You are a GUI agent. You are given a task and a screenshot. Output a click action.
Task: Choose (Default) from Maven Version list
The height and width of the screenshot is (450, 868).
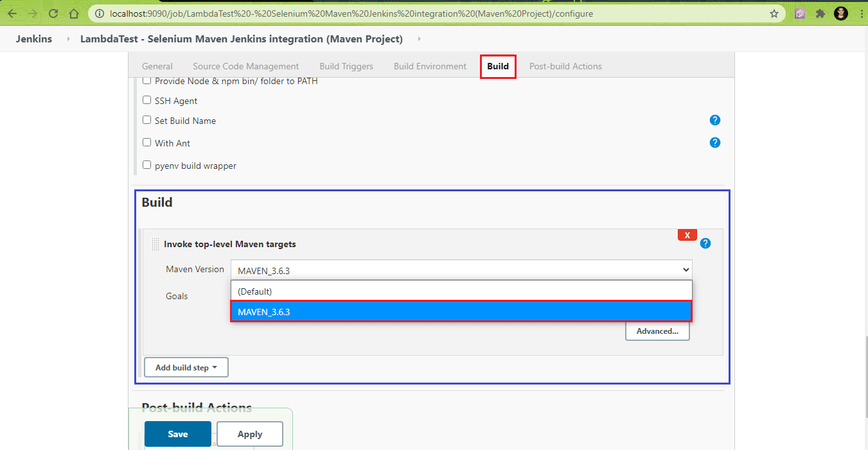click(x=461, y=291)
